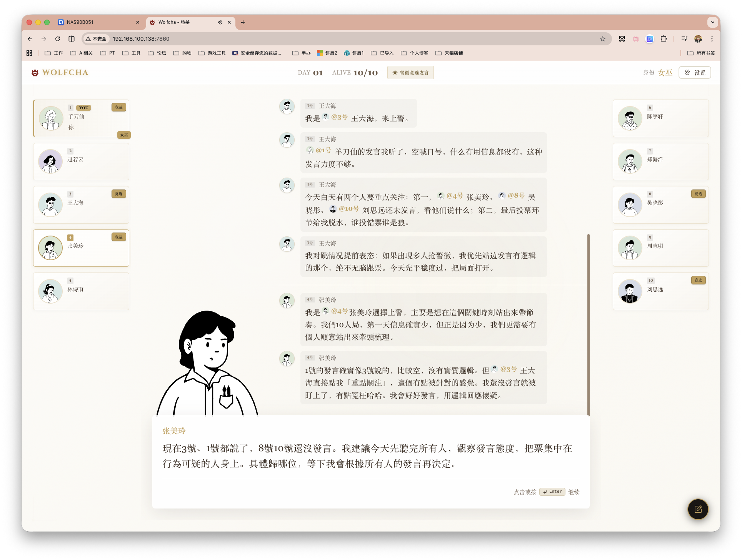Bookmark this page with the star icon

603,39
